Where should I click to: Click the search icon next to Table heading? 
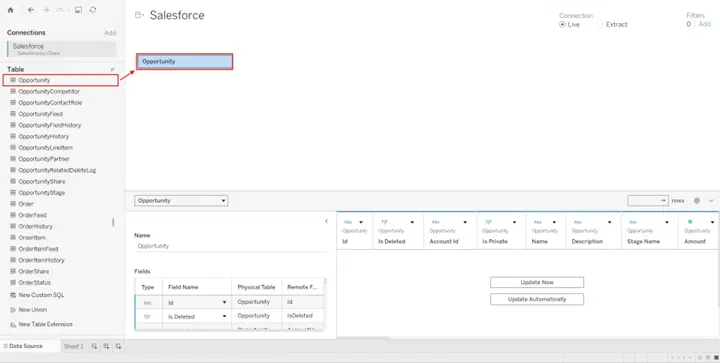click(112, 69)
